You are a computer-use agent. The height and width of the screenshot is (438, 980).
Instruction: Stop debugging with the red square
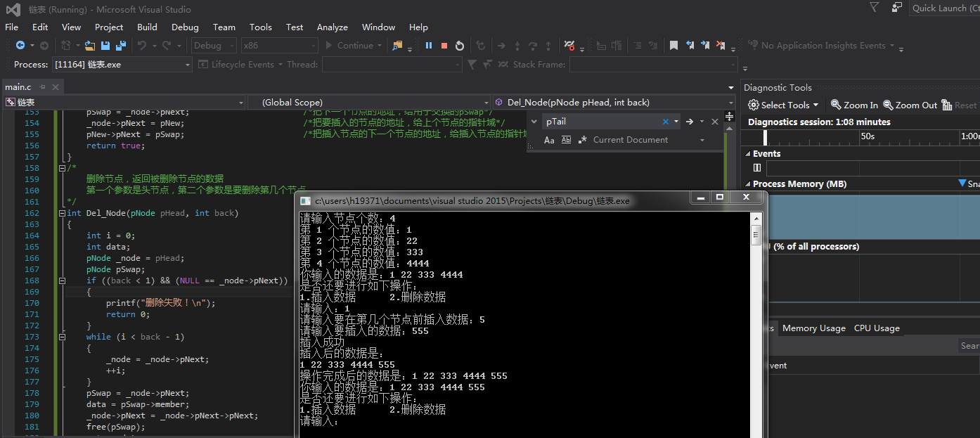click(444, 46)
